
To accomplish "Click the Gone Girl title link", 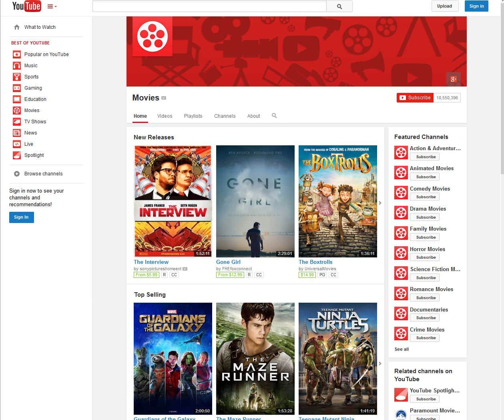I will coord(228,262).
